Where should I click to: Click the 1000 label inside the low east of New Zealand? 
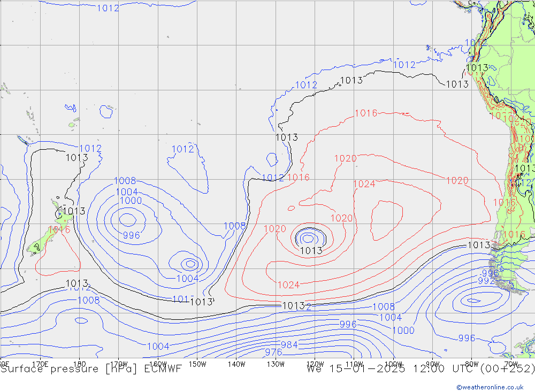tap(131, 201)
